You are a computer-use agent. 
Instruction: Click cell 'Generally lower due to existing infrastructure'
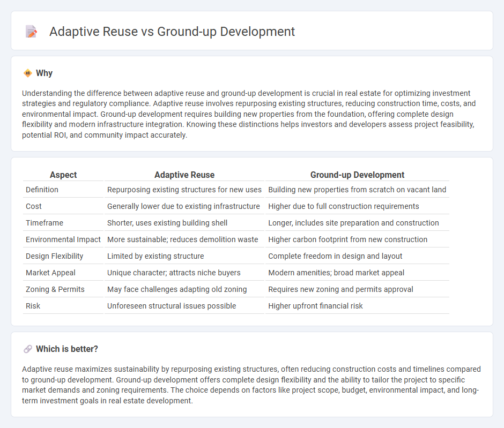[184, 206]
